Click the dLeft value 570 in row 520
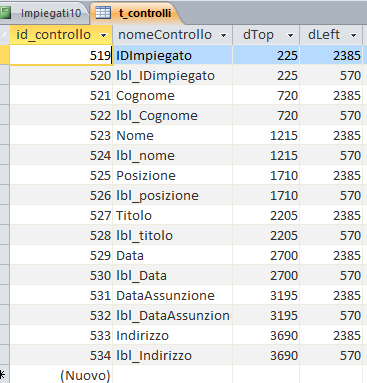The height and width of the screenshot is (383, 367). 331,75
